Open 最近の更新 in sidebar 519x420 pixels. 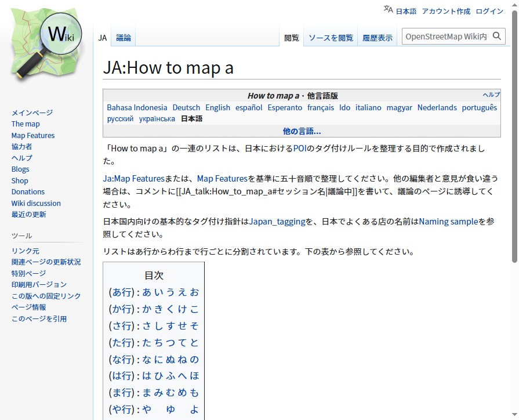[x=28, y=214]
